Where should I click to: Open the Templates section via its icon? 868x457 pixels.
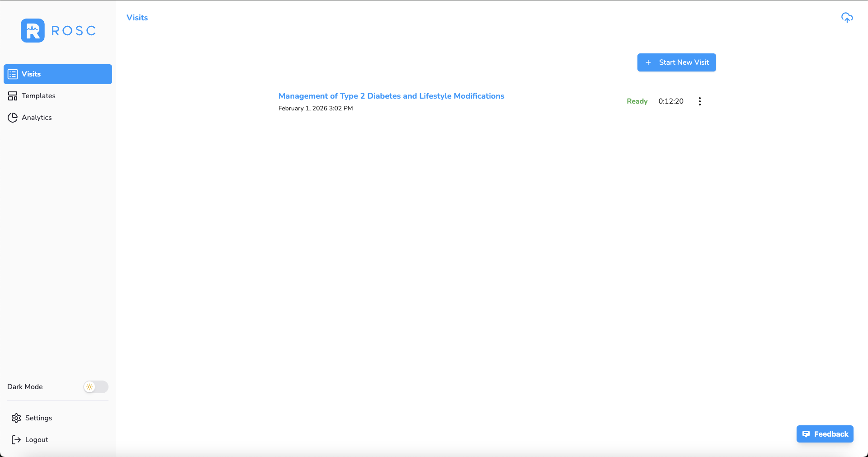[13, 95]
